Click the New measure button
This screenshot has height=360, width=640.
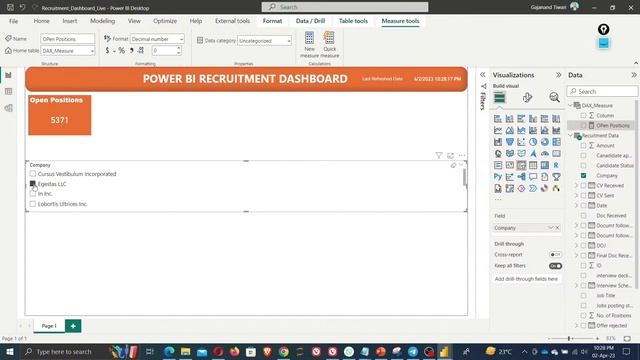[309, 44]
